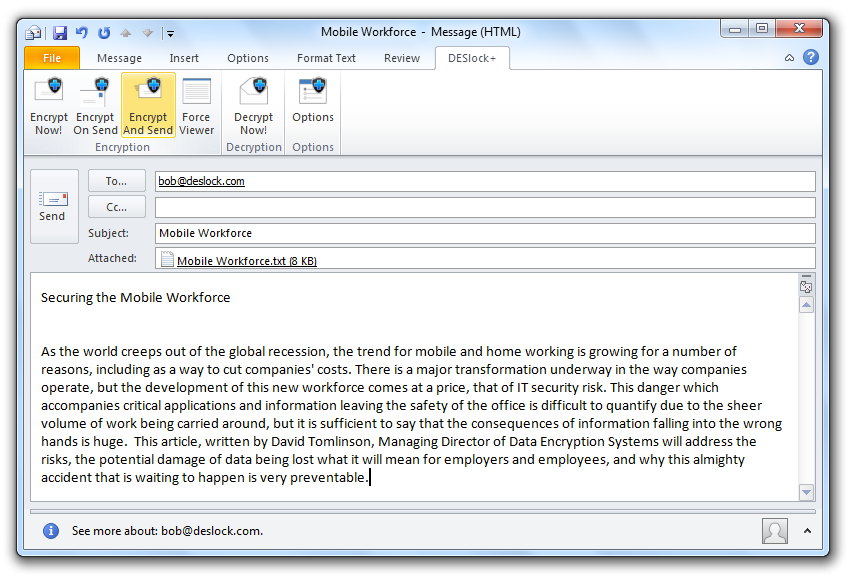Open Customize Quick Access Toolbar dropdown
This screenshot has height=575, width=847.
(x=170, y=34)
